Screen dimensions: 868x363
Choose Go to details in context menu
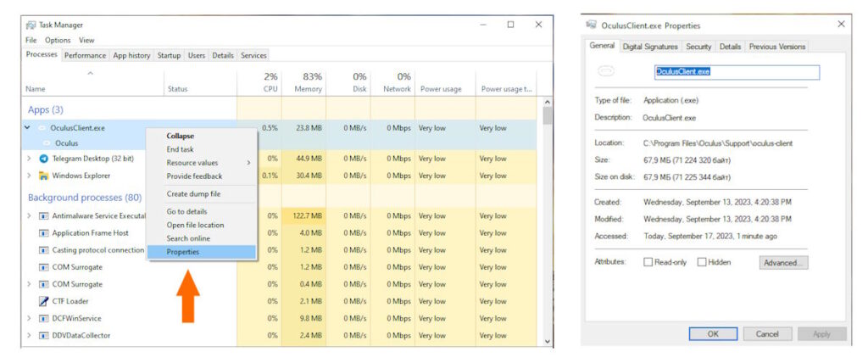coord(202,212)
